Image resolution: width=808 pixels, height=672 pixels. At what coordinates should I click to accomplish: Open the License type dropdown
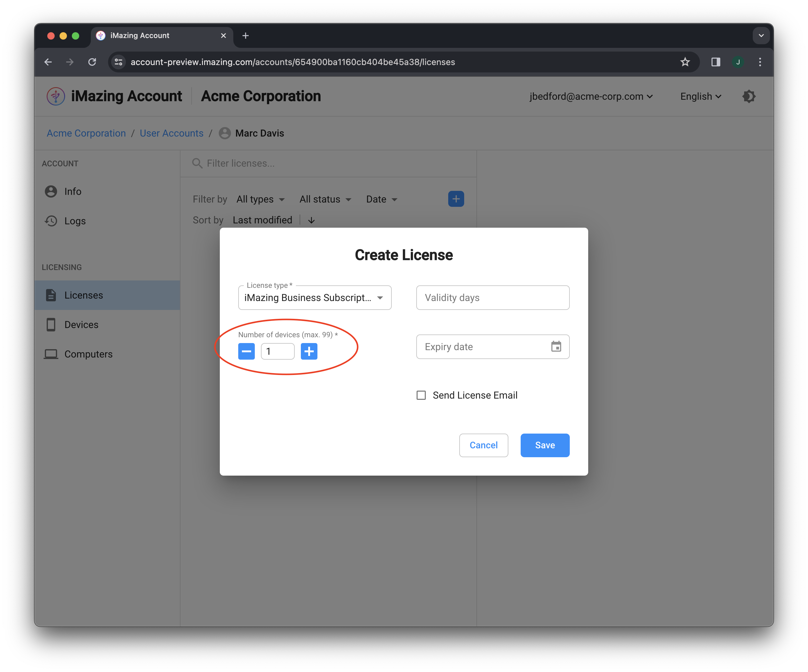(315, 297)
